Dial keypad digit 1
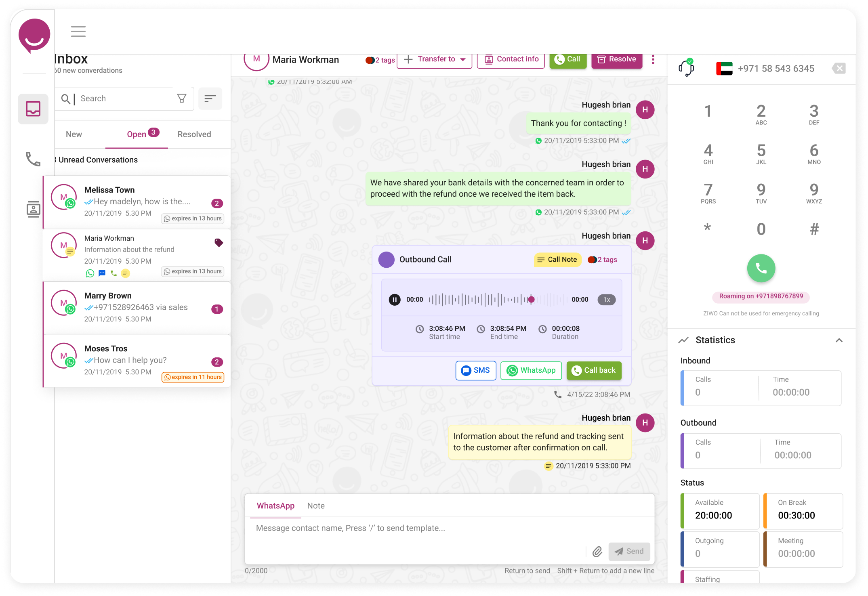The height and width of the screenshot is (596, 868). (x=708, y=111)
